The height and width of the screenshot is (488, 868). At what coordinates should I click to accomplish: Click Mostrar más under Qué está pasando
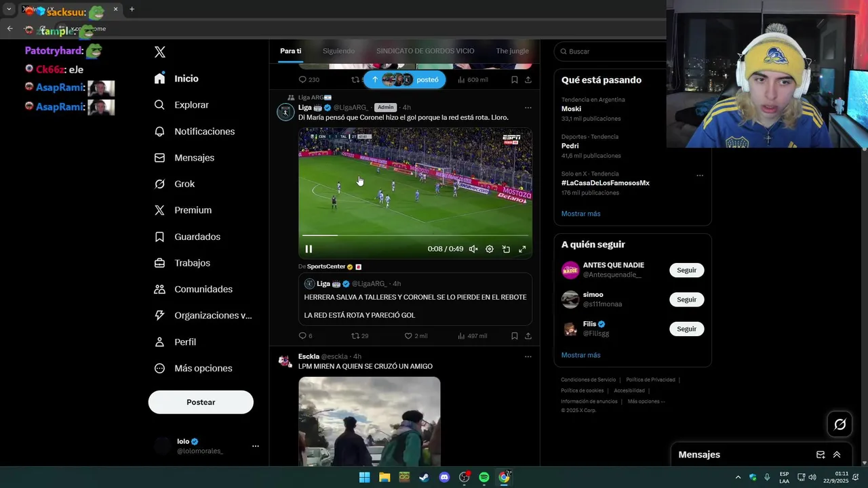(580, 213)
